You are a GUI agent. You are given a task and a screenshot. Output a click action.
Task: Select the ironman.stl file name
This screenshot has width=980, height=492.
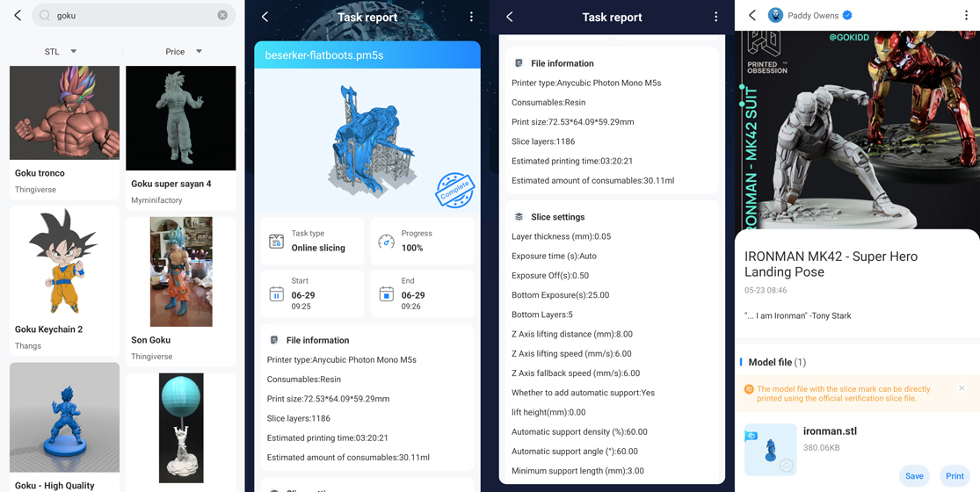tap(830, 430)
